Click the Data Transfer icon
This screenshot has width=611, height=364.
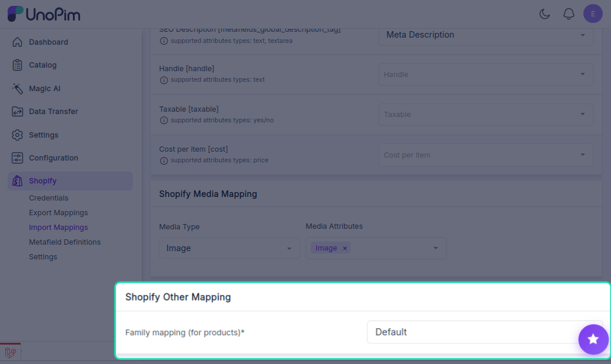tap(17, 112)
